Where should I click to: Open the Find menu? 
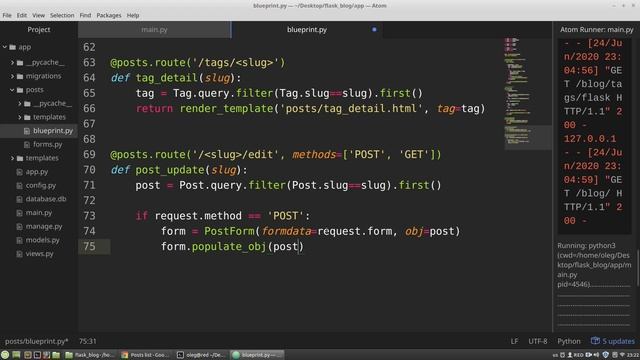85,15
